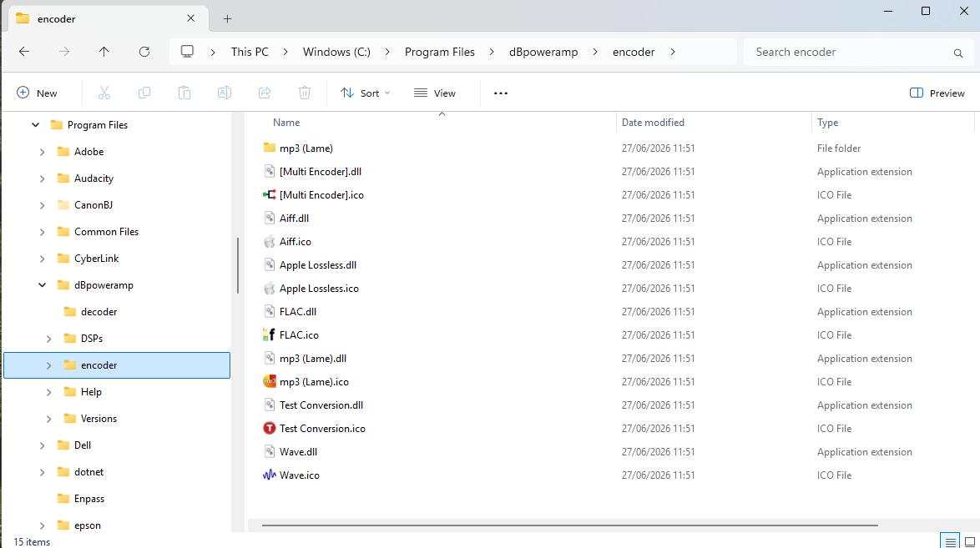Click the New button
Image resolution: width=980 pixels, height=548 pixels.
[37, 93]
